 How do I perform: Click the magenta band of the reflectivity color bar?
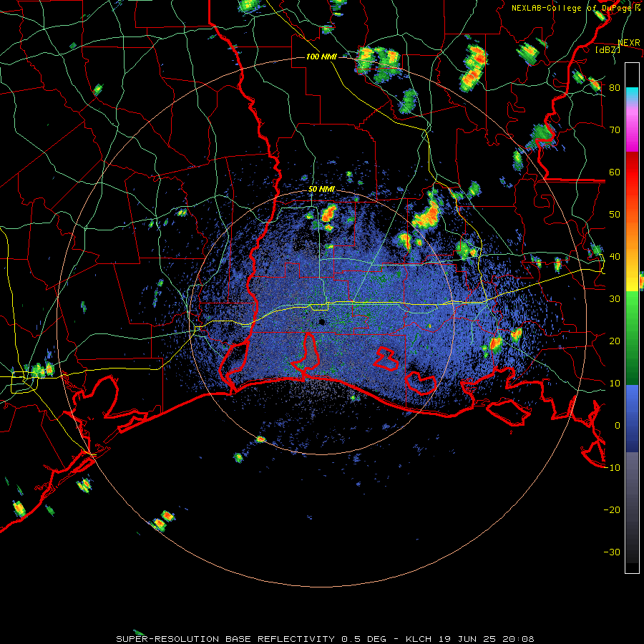pos(632,132)
